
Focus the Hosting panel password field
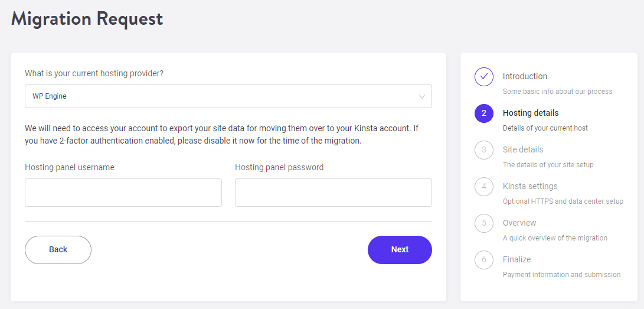tap(334, 192)
